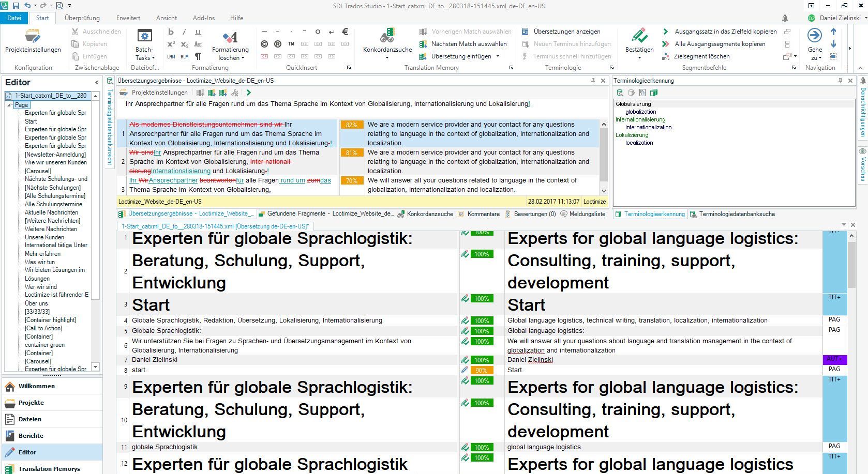The image size is (868, 474).
Task: Apply italic formatting in Formatierung group
Action: (185, 32)
